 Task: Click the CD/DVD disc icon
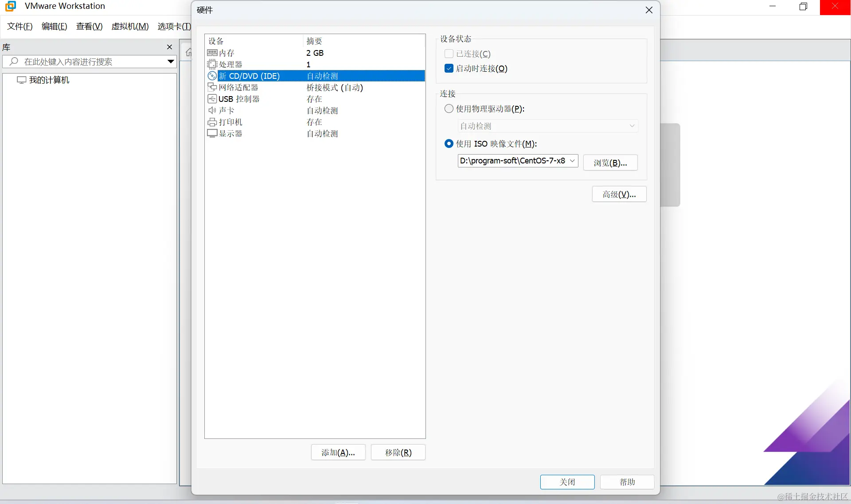[212, 76]
